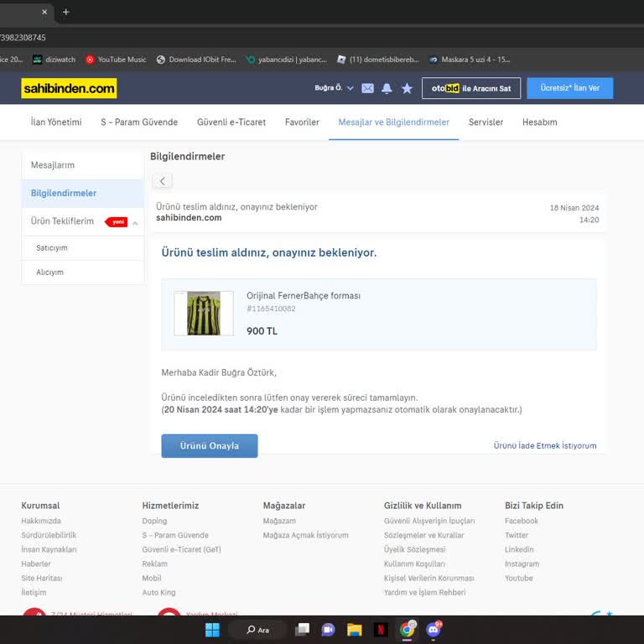The width and height of the screenshot is (644, 644).
Task: Open Discord from the taskbar
Action: click(434, 630)
